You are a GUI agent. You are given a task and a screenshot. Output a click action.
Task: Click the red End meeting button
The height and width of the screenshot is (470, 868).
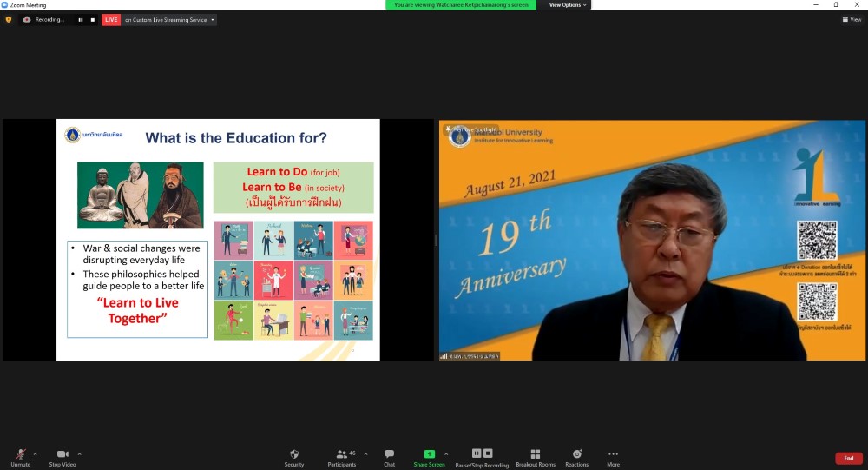pos(848,458)
